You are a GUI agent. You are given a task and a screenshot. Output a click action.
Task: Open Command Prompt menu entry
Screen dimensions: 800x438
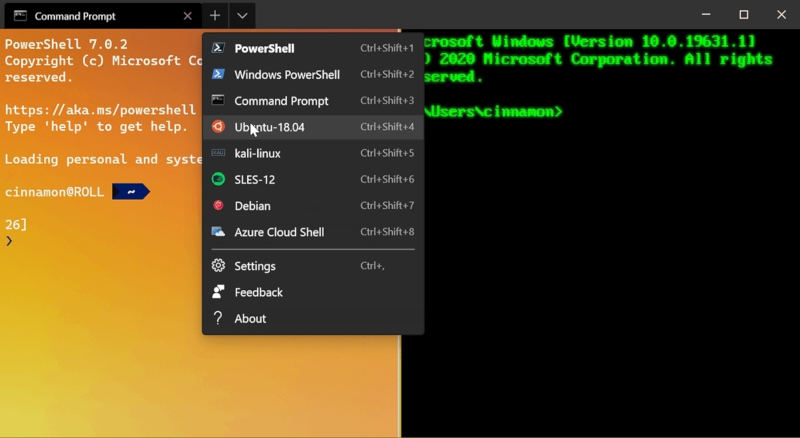[x=313, y=101]
